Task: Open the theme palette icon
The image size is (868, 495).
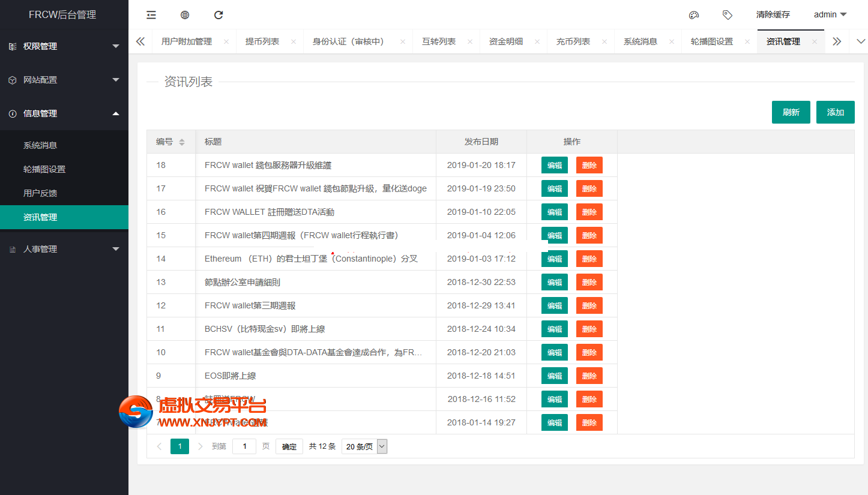Action: click(x=694, y=15)
